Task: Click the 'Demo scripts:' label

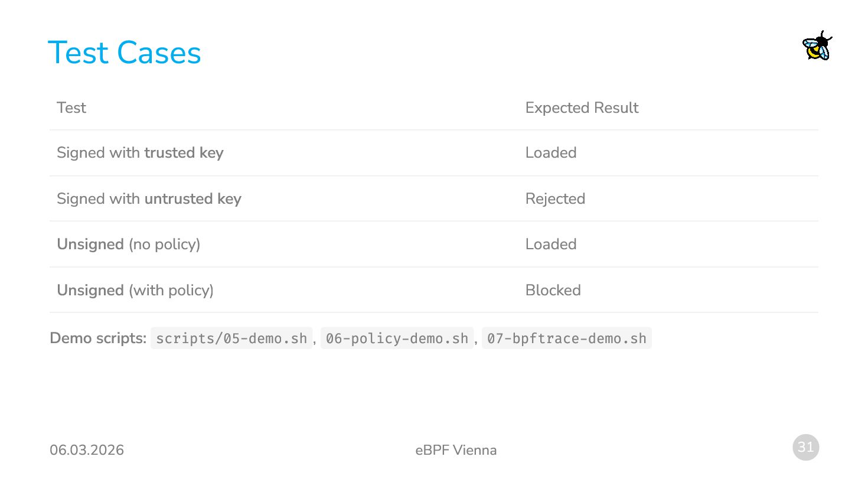Action: pos(98,338)
